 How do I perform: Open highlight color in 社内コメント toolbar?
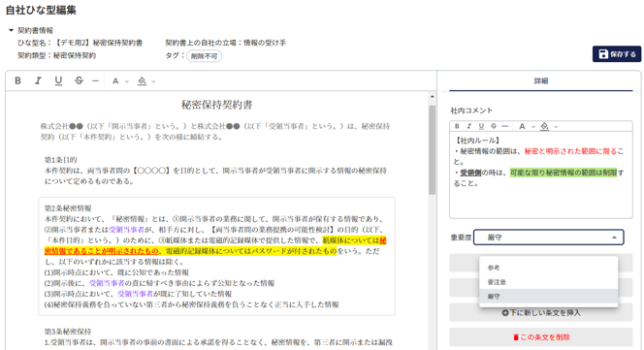tap(545, 126)
